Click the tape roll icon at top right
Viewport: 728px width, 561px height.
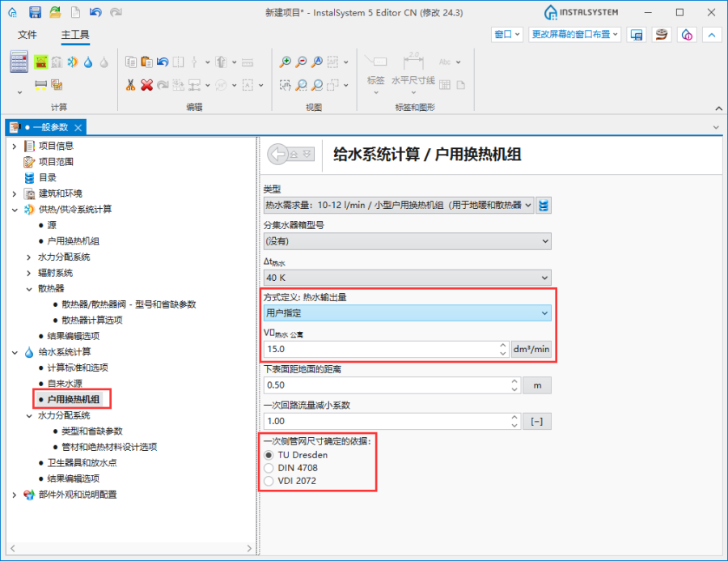point(662,34)
